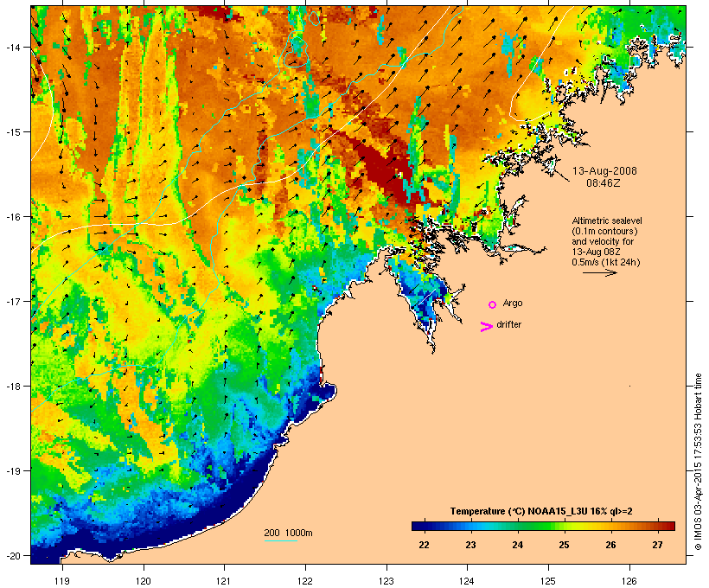Click the latitude label -17

coord(12,301)
